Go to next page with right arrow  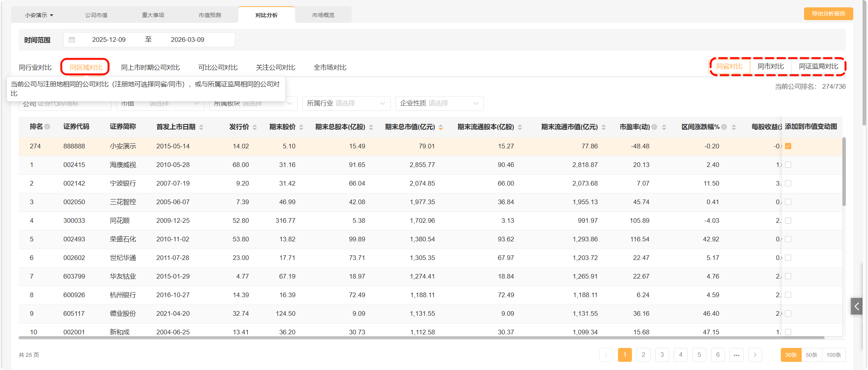click(755, 355)
